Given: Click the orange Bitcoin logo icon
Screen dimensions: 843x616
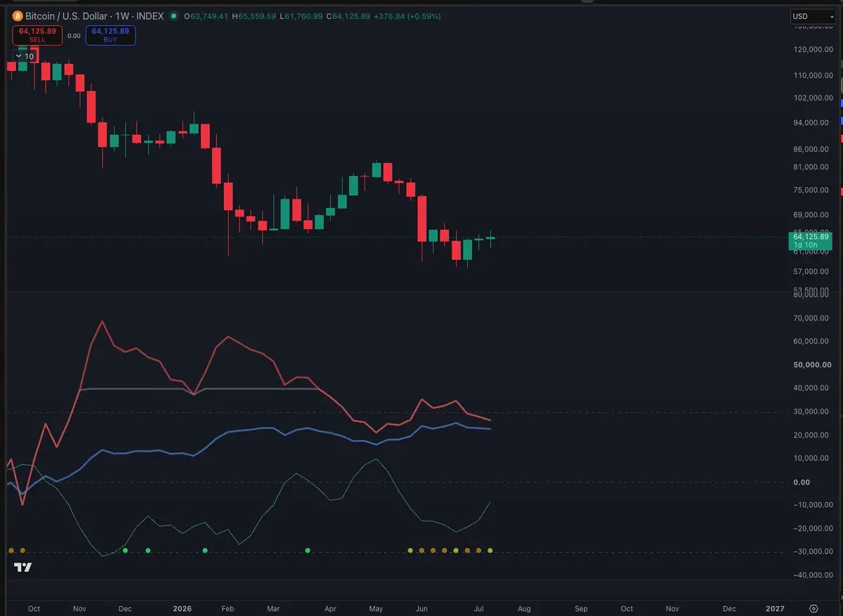Looking at the screenshot, I should click(18, 16).
